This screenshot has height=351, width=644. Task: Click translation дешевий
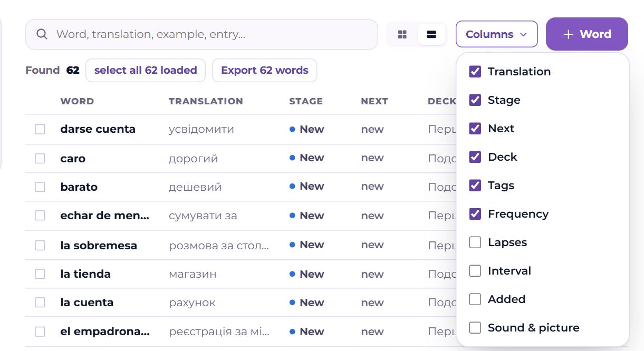point(195,187)
